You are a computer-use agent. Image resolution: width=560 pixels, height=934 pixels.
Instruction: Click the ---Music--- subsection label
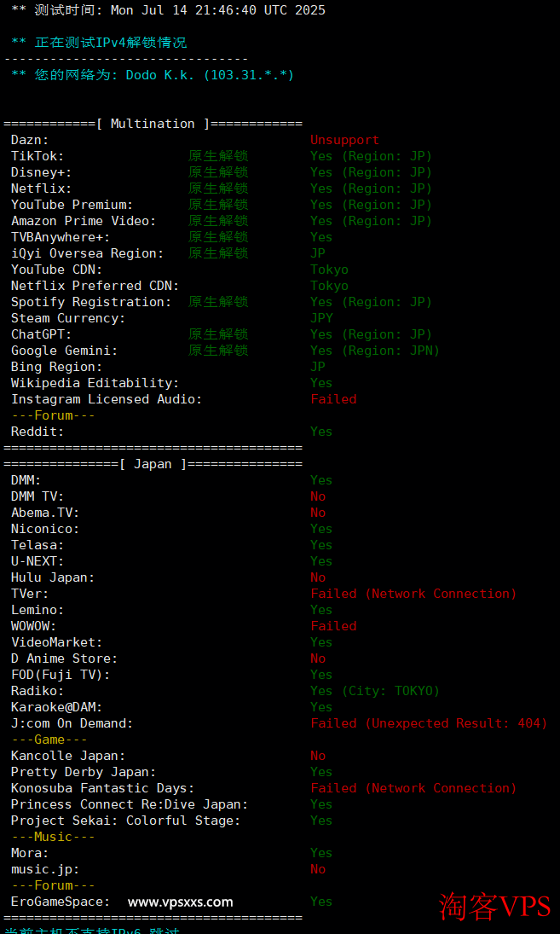tap(53, 837)
